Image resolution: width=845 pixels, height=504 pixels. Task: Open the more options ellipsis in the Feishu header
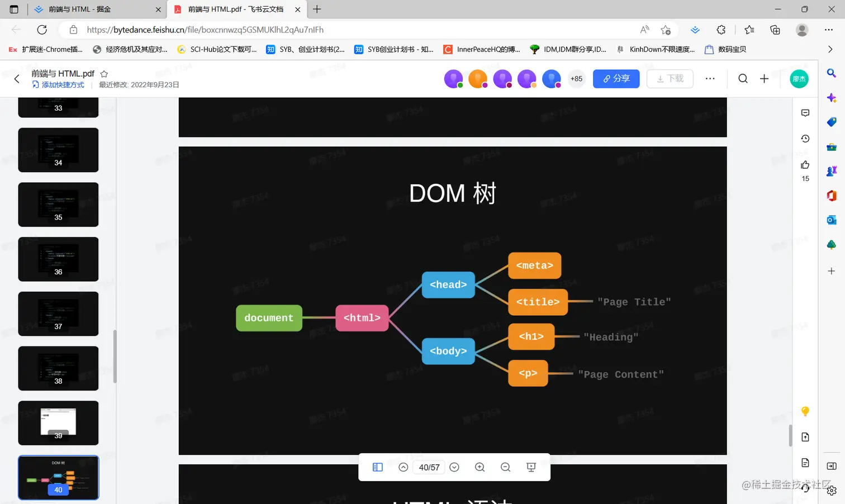[710, 79]
